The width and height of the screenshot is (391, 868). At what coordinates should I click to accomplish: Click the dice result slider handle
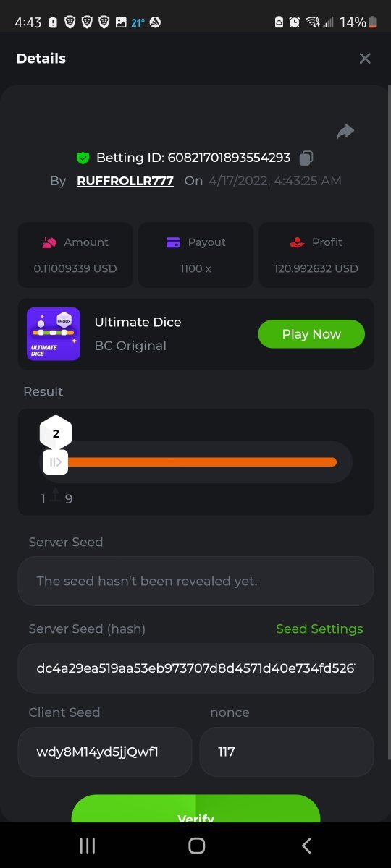click(56, 462)
